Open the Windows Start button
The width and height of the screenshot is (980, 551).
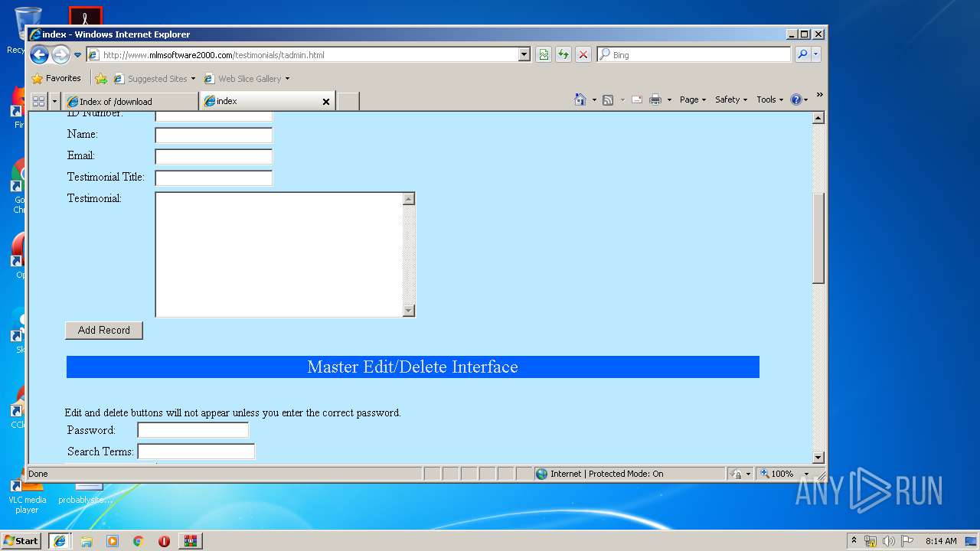tap(21, 540)
